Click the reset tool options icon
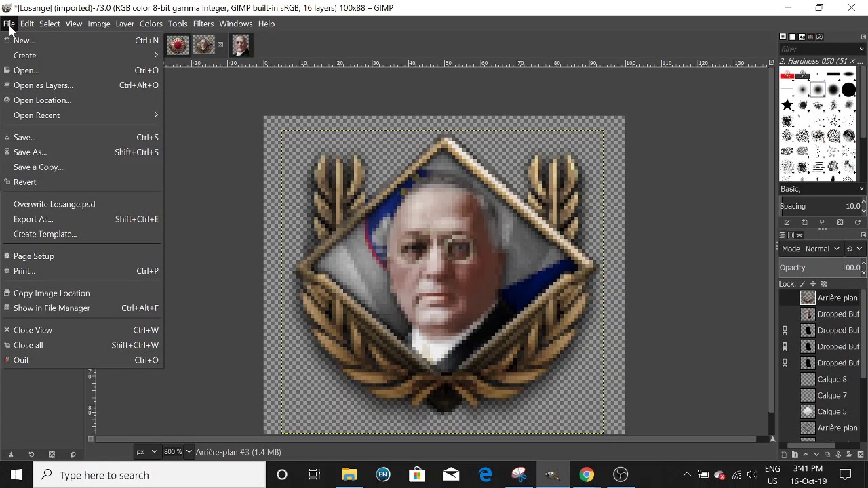This screenshot has height=488, width=868. tap(73, 455)
